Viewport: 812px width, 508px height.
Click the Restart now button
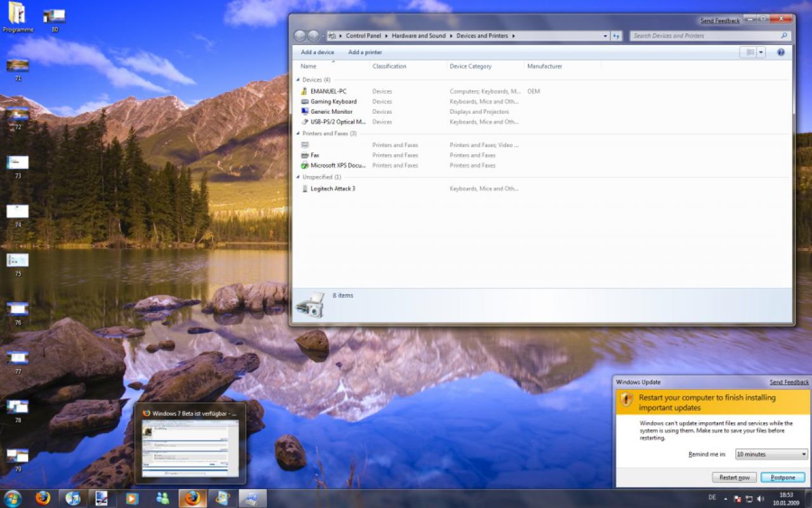[735, 478]
